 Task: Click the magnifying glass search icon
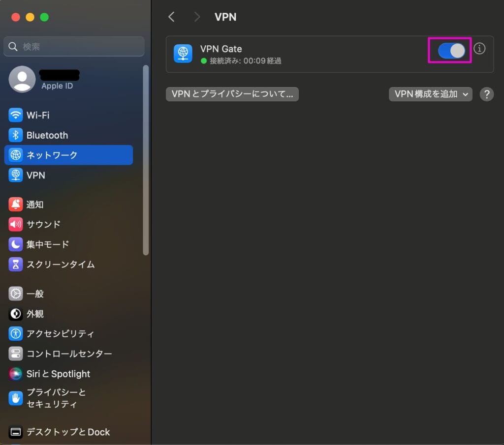click(13, 47)
